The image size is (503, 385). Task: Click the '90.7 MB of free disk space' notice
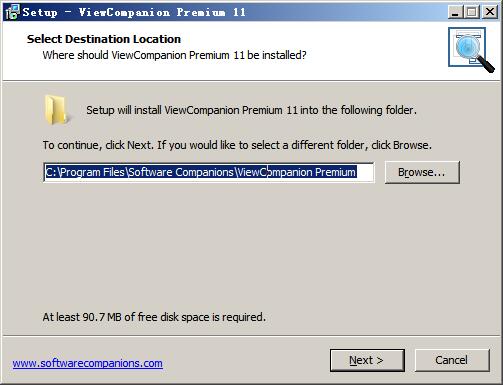(x=154, y=317)
